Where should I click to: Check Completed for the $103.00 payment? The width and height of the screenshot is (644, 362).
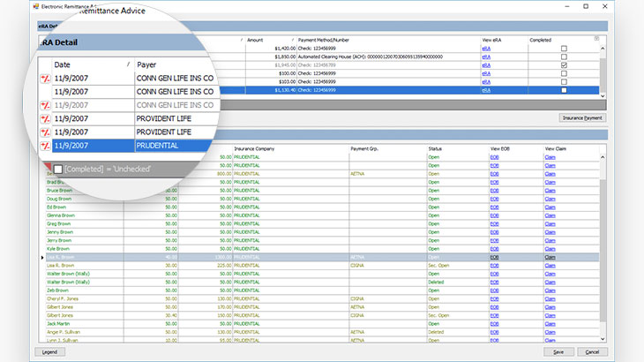(x=564, y=82)
